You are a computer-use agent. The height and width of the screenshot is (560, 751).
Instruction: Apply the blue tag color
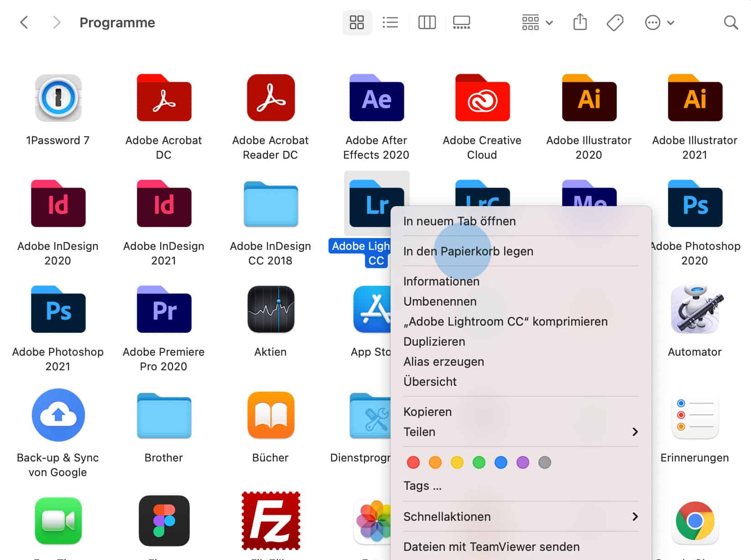(x=501, y=462)
